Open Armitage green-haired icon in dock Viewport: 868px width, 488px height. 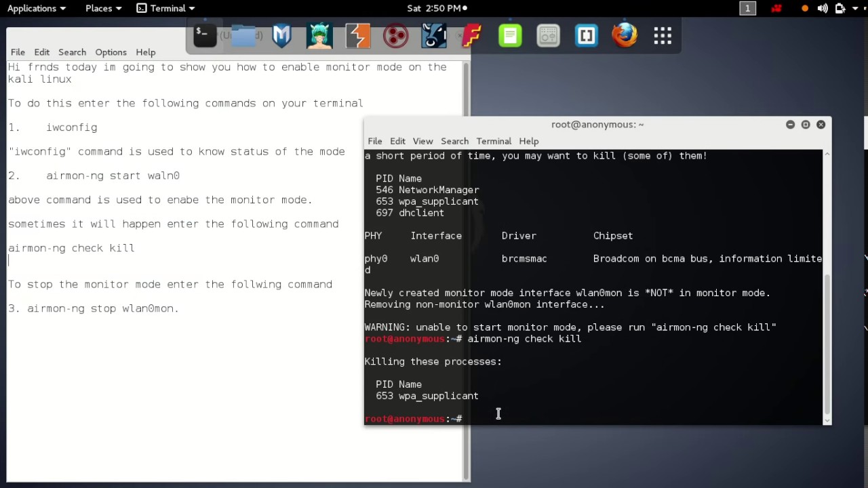tap(319, 35)
